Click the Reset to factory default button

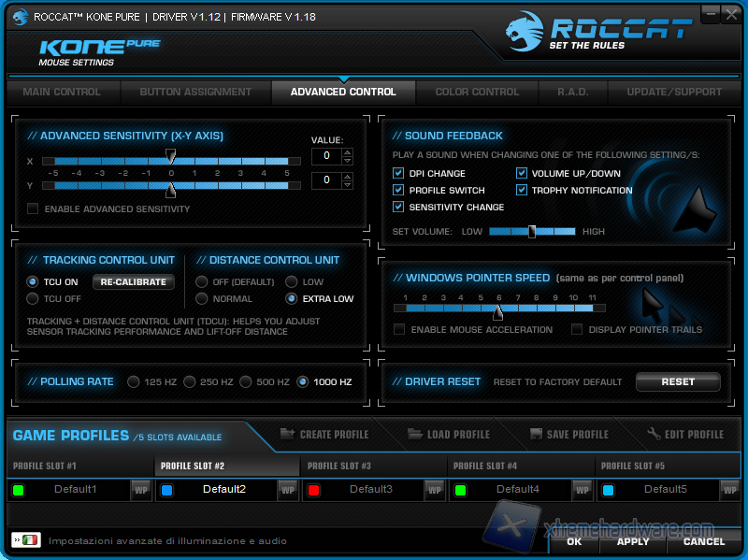[678, 381]
